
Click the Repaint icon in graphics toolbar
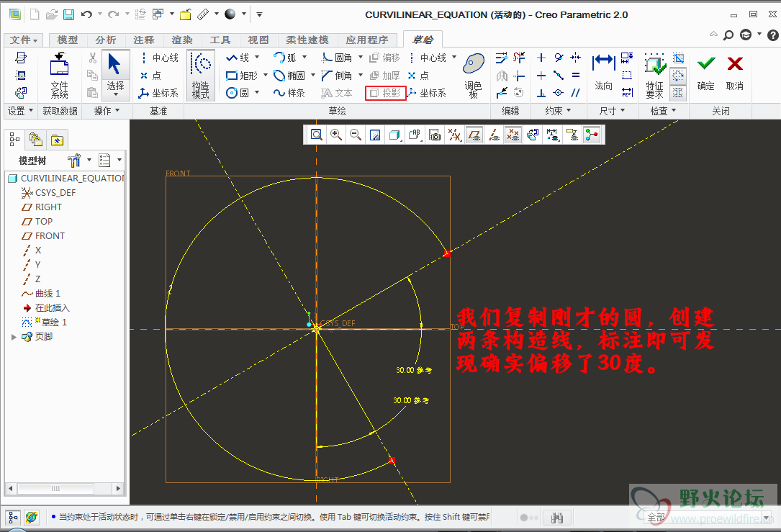pyautogui.click(x=376, y=135)
